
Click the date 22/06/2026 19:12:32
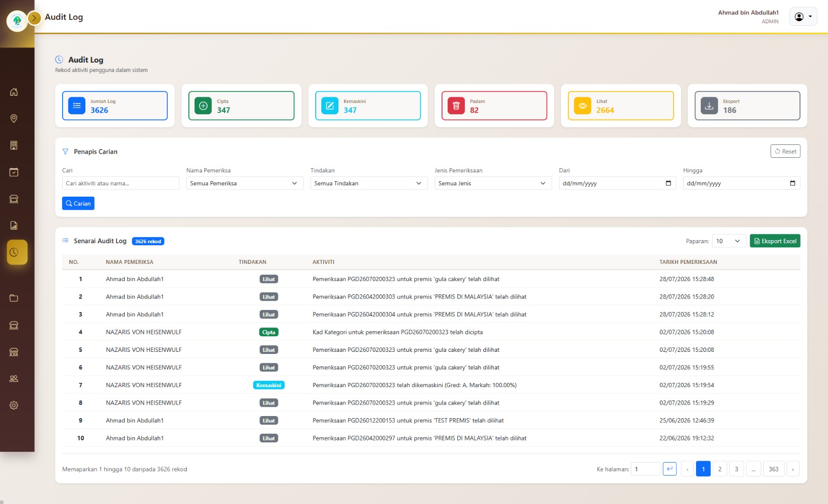tap(687, 438)
